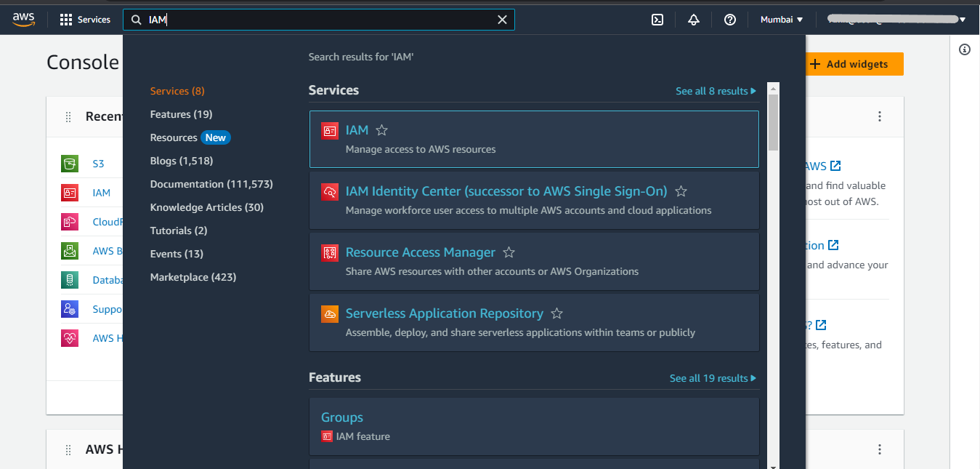Click See all 8 results link

click(716, 91)
